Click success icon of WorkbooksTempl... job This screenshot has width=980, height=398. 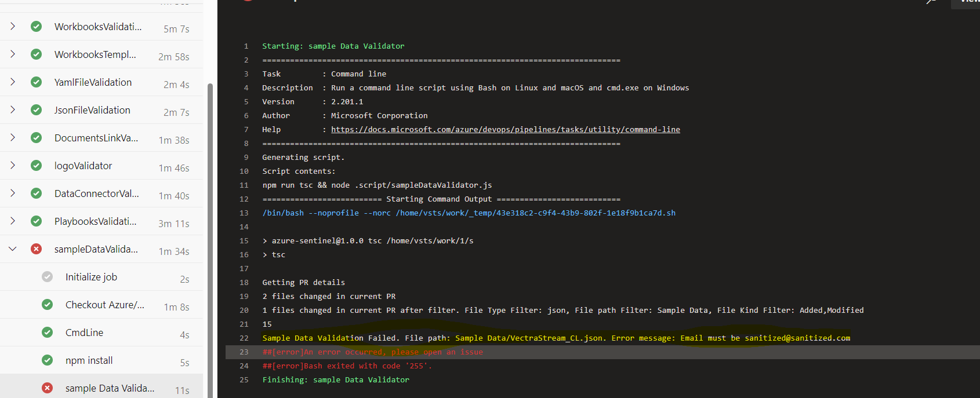point(36,54)
